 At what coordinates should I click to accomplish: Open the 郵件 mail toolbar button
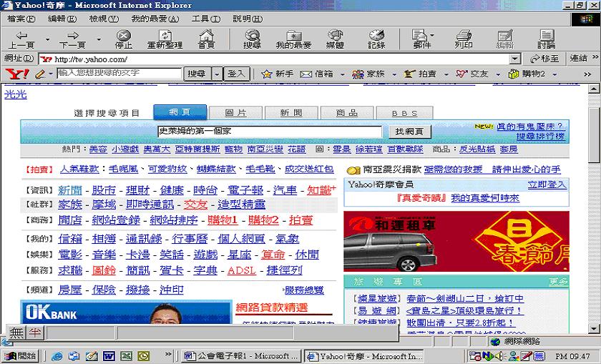422,39
